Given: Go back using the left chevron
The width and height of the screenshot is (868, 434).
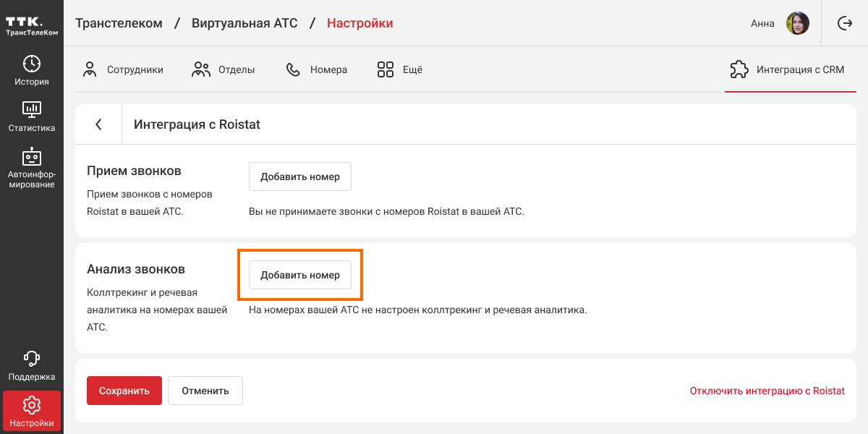Looking at the screenshot, I should click(98, 124).
